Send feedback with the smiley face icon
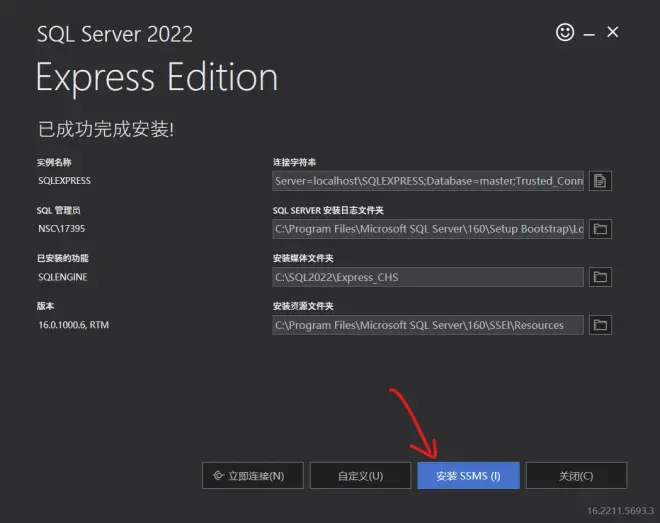 click(x=565, y=32)
